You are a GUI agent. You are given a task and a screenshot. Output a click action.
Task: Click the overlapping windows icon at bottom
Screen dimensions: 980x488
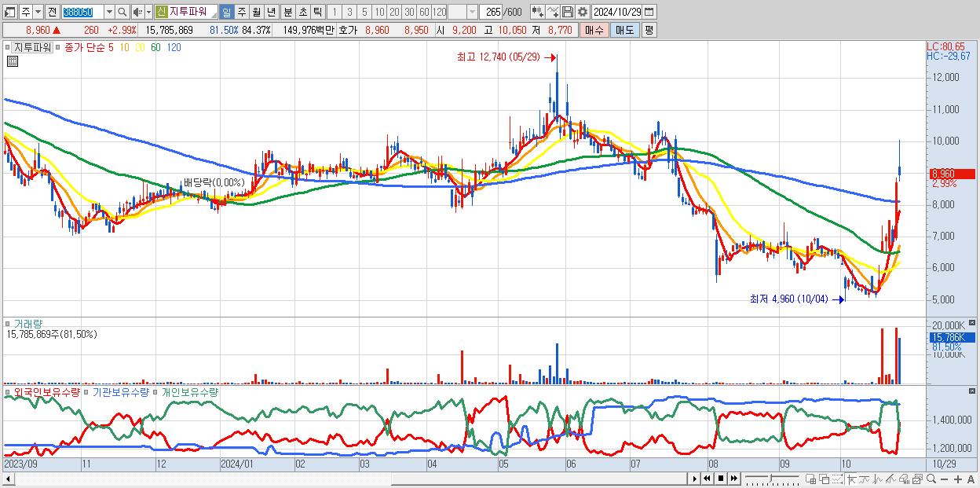click(x=825, y=479)
